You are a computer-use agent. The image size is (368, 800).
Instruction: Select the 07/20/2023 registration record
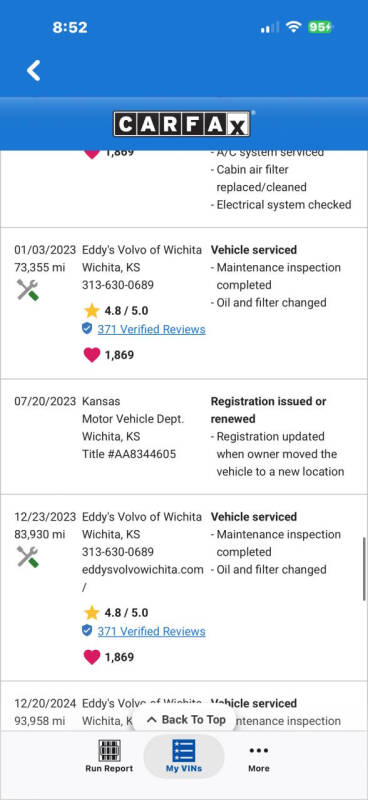[x=184, y=436]
